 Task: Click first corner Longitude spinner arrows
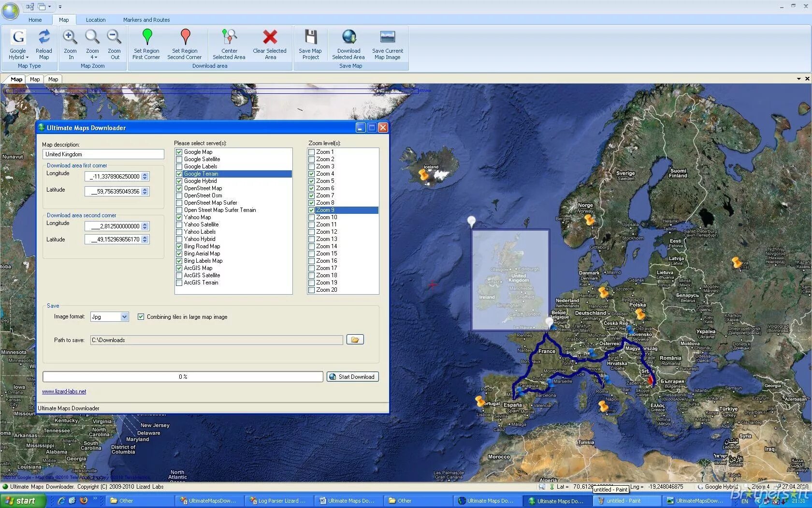click(x=145, y=177)
